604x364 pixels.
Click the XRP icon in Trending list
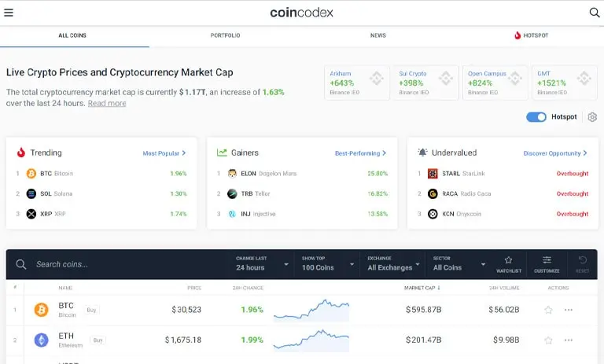[x=31, y=214]
